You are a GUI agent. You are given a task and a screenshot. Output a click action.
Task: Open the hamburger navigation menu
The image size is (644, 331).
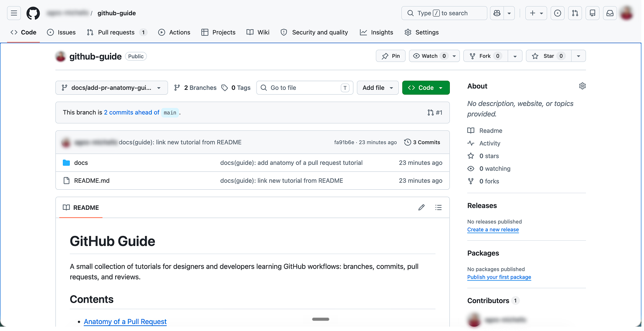point(14,13)
